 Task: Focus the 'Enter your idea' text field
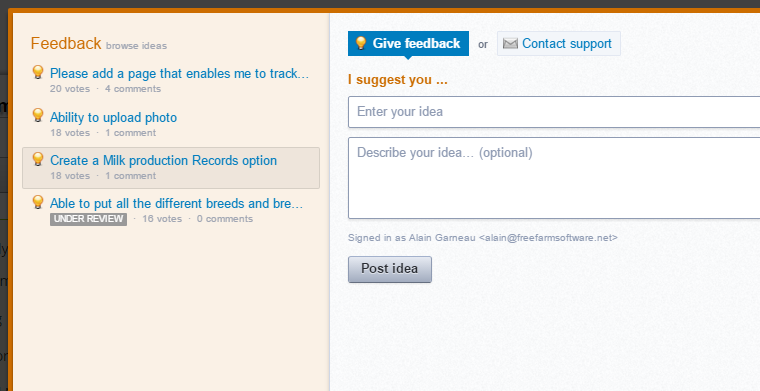click(x=554, y=112)
